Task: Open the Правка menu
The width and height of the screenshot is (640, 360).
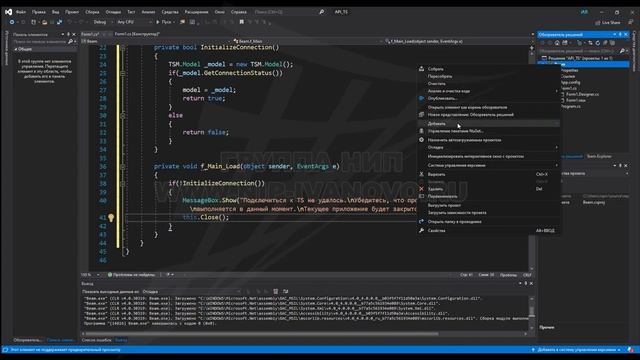Action: [39, 12]
